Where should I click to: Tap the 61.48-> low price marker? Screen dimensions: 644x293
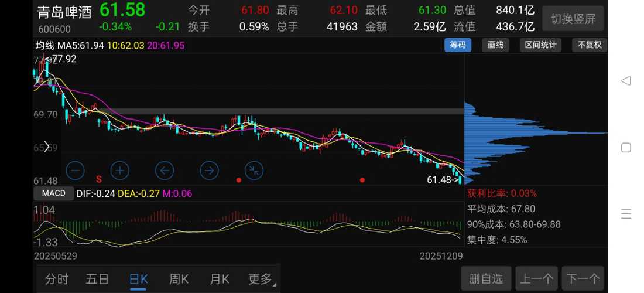(x=443, y=180)
